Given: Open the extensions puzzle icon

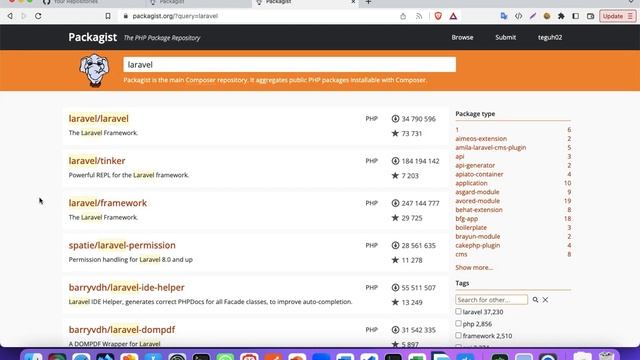Looking at the screenshot, I should [561, 16].
